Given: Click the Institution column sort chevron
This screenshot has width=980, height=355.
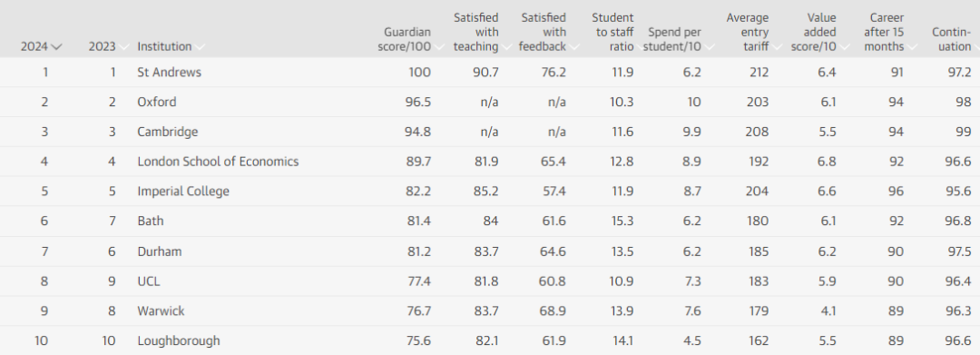Looking at the screenshot, I should 200,47.
